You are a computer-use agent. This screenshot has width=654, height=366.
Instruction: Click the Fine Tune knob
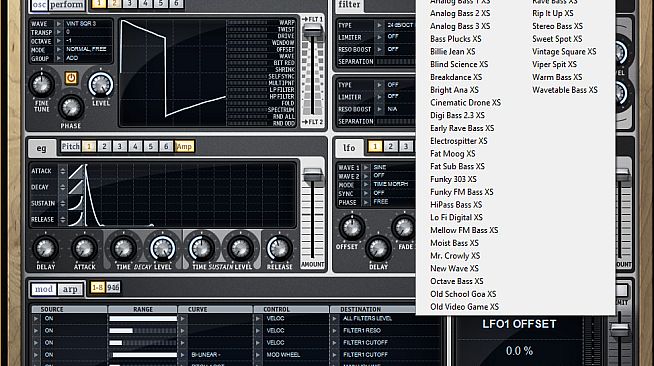coord(42,85)
